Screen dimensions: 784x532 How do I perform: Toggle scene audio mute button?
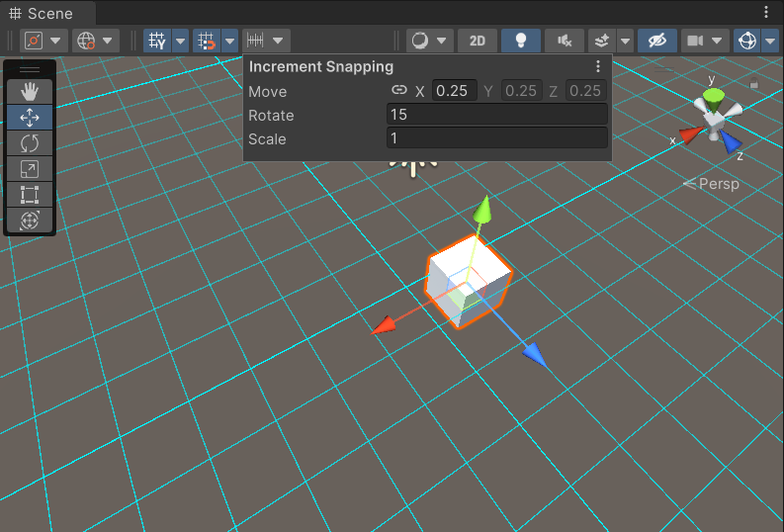click(564, 41)
